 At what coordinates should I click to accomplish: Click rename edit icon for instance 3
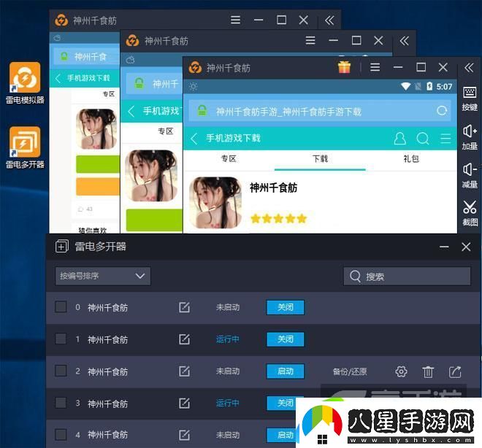184,403
